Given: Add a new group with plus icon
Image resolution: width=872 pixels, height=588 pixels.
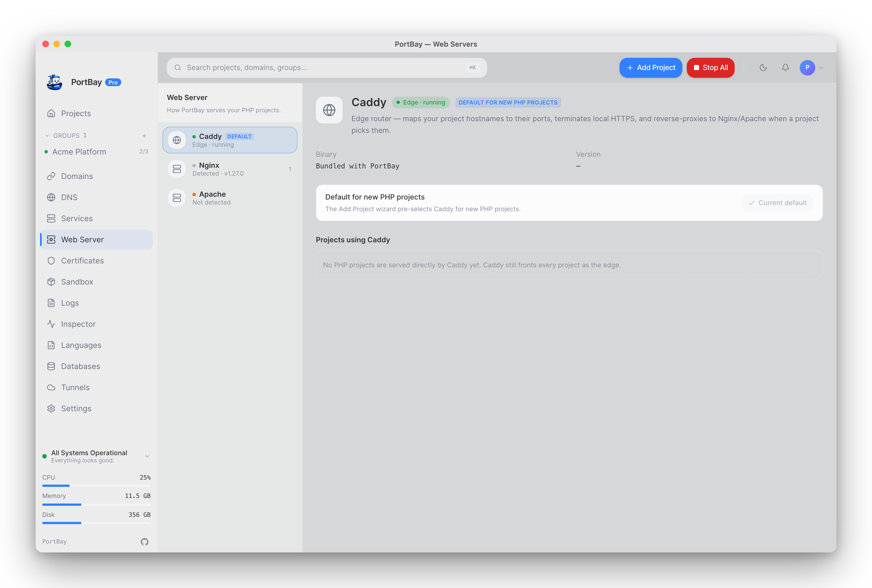Looking at the screenshot, I should click(144, 136).
